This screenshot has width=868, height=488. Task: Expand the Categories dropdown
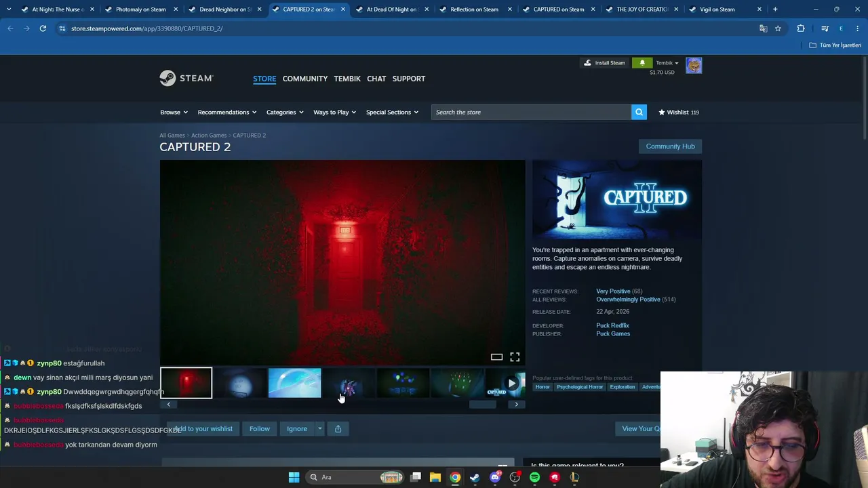285,112
